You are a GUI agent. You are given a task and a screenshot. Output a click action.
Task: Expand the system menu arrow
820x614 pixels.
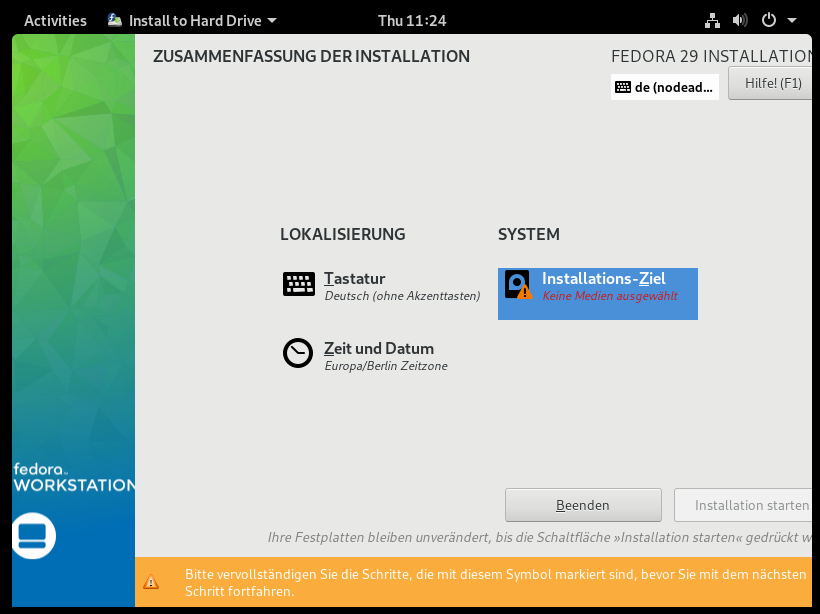(792, 20)
